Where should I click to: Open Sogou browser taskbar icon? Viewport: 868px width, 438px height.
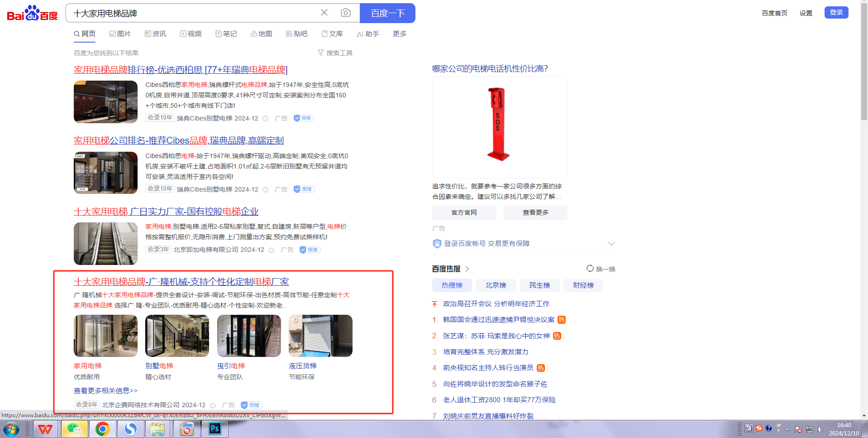(131, 429)
